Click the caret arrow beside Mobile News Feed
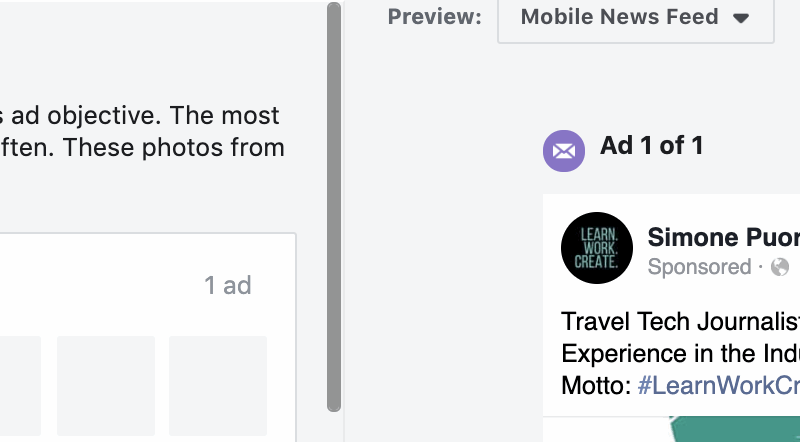 tap(741, 18)
